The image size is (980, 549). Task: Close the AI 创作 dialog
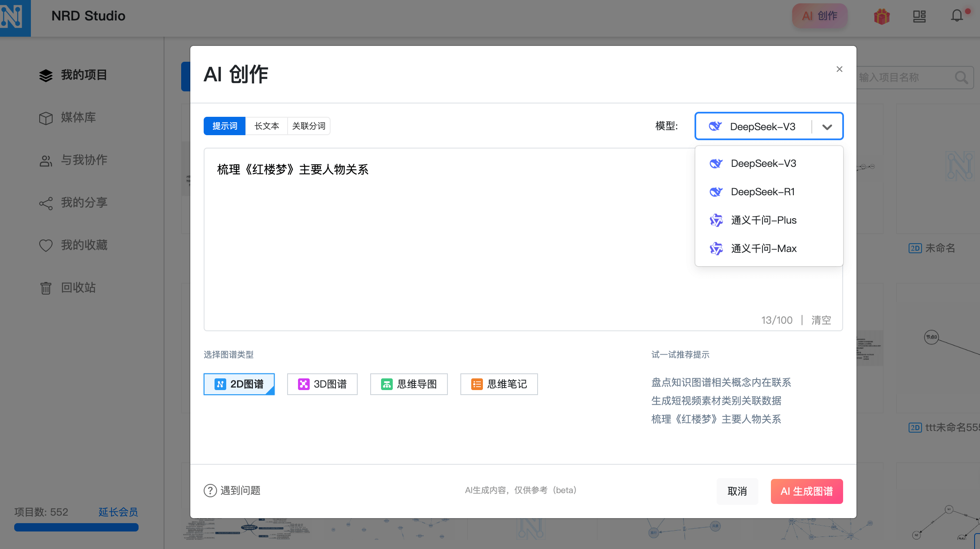839,69
